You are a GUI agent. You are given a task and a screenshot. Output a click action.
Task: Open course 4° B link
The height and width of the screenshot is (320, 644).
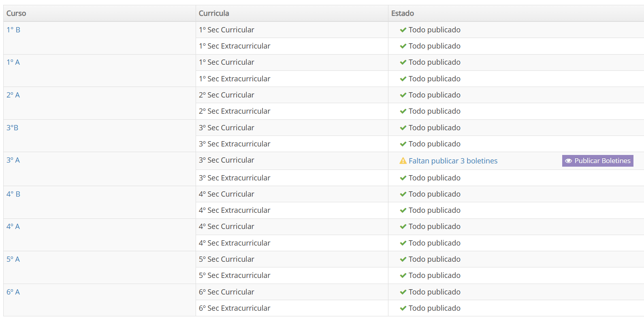click(13, 194)
